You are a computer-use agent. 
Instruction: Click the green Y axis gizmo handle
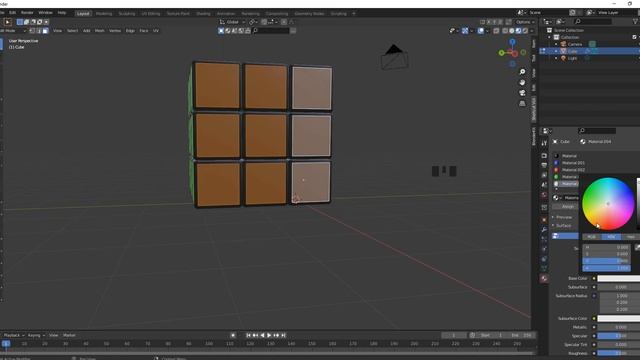502,53
